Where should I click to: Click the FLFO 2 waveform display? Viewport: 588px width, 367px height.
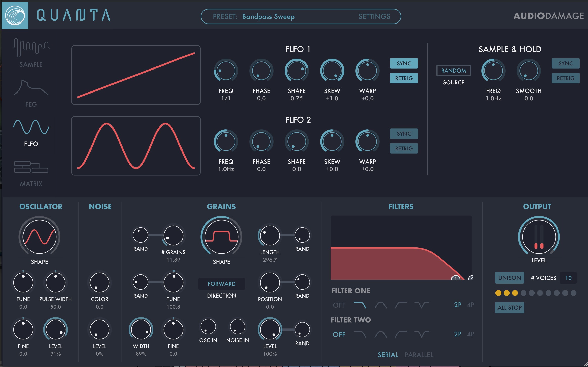pos(136,146)
